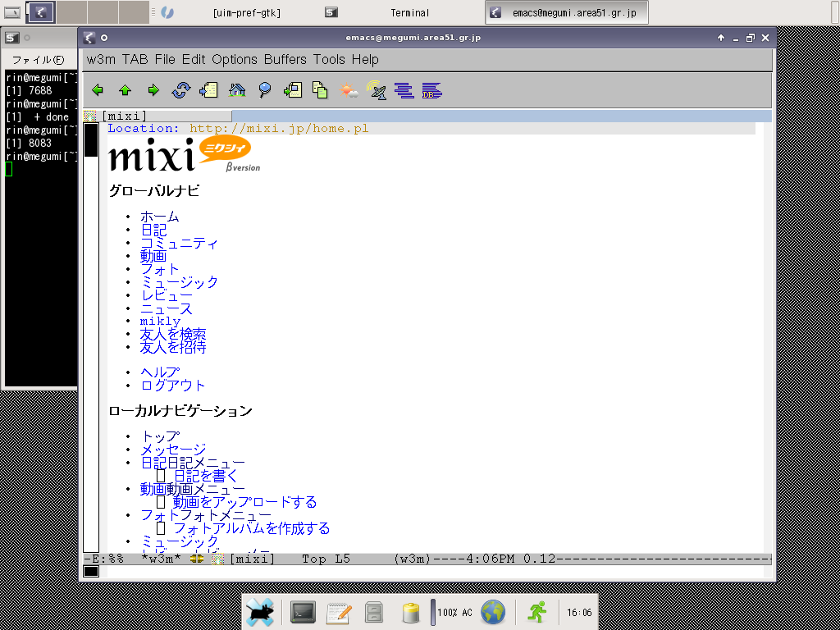This screenshot has width=840, height=630.
Task: Switch to the Terminal taskbar window
Action: tap(409, 12)
